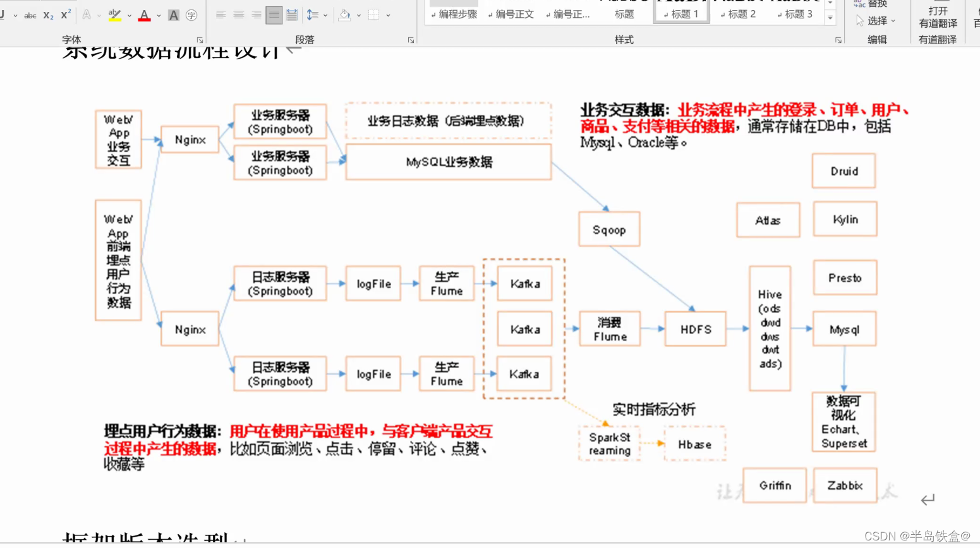
Task: Click the Mysql box beside Hive
Action: 844,329
